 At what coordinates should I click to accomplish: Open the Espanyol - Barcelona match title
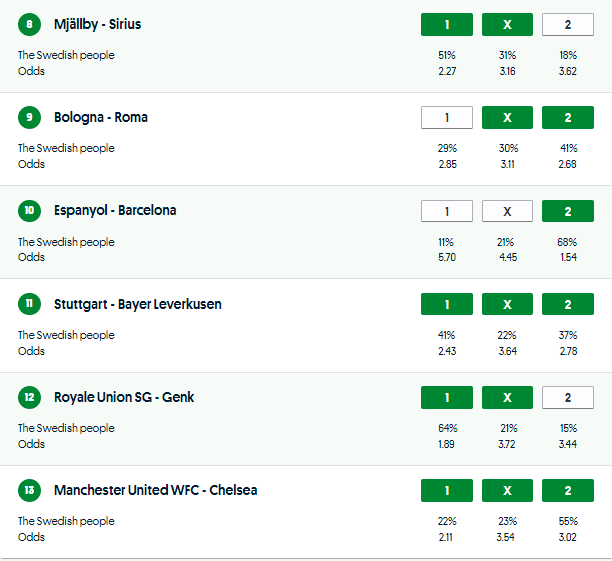coord(115,211)
